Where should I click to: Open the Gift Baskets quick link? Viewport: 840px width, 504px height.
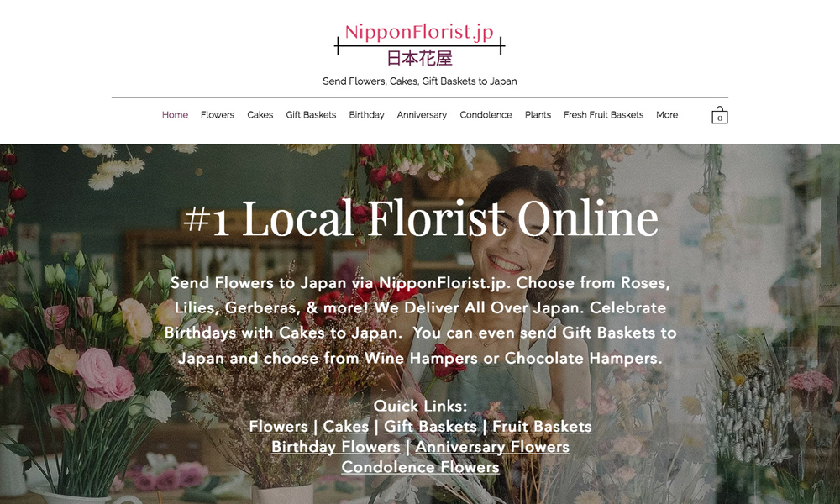430,427
